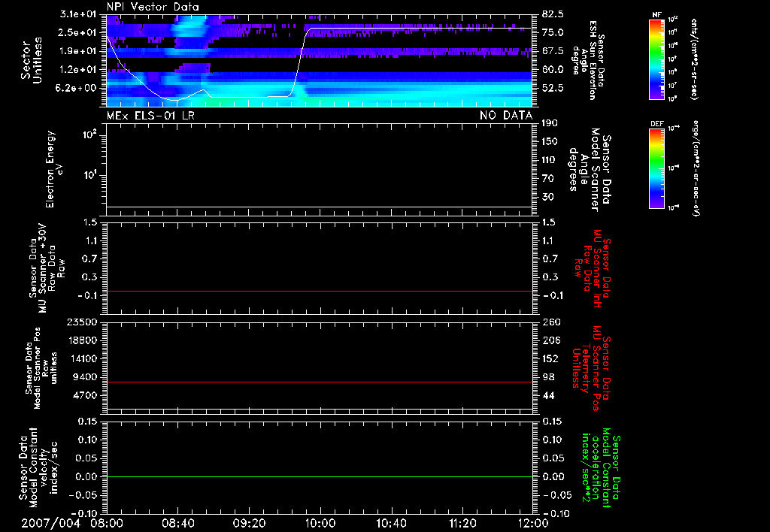
Task: Click the 30 scanner angle tick label
Action: 547,197
